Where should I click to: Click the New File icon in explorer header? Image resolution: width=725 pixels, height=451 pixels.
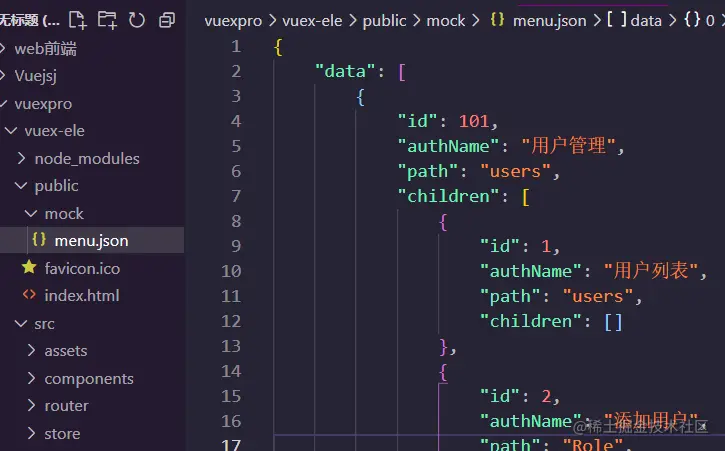pyautogui.click(x=77, y=20)
